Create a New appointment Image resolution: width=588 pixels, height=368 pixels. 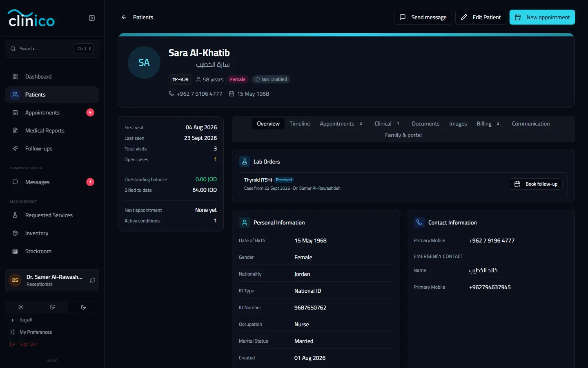click(542, 17)
